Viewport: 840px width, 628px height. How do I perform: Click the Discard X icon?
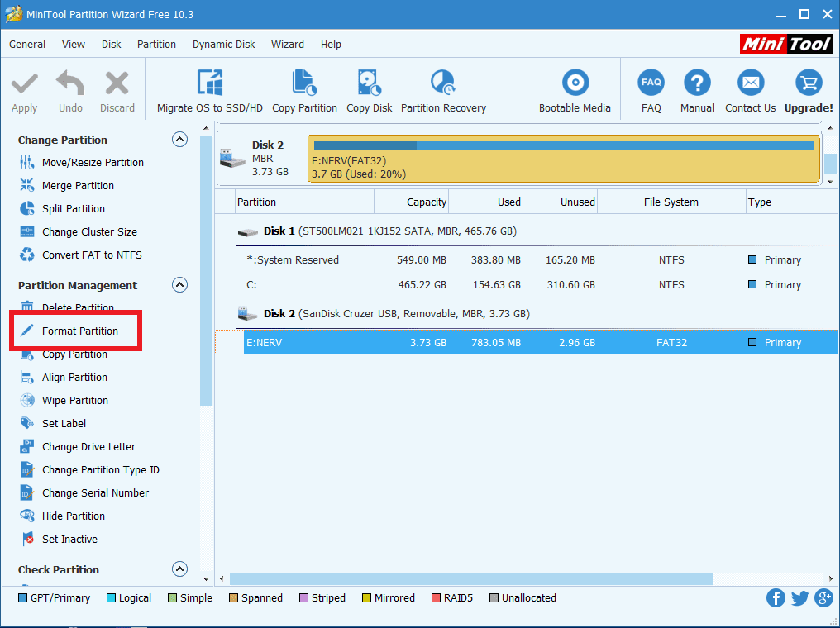[x=117, y=83]
